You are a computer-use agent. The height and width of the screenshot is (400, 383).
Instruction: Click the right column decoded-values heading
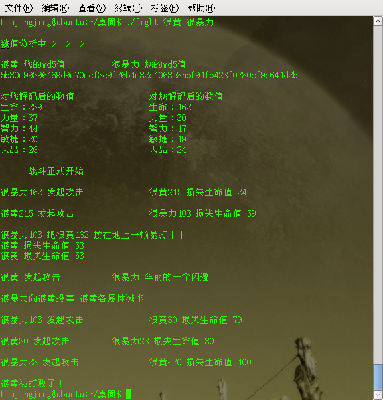click(x=185, y=96)
